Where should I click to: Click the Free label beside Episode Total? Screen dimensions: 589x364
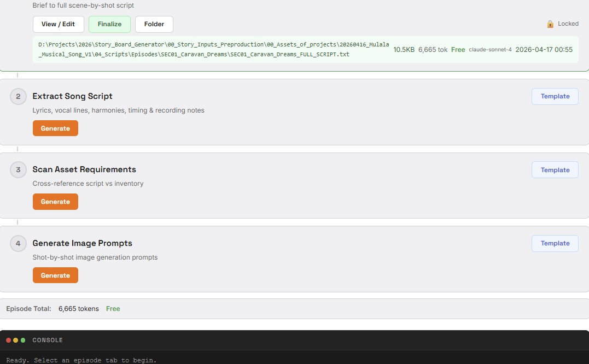click(113, 308)
